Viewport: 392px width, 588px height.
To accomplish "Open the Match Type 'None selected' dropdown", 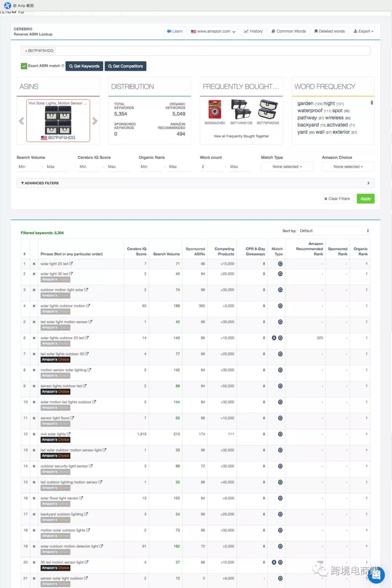I will click(x=287, y=166).
